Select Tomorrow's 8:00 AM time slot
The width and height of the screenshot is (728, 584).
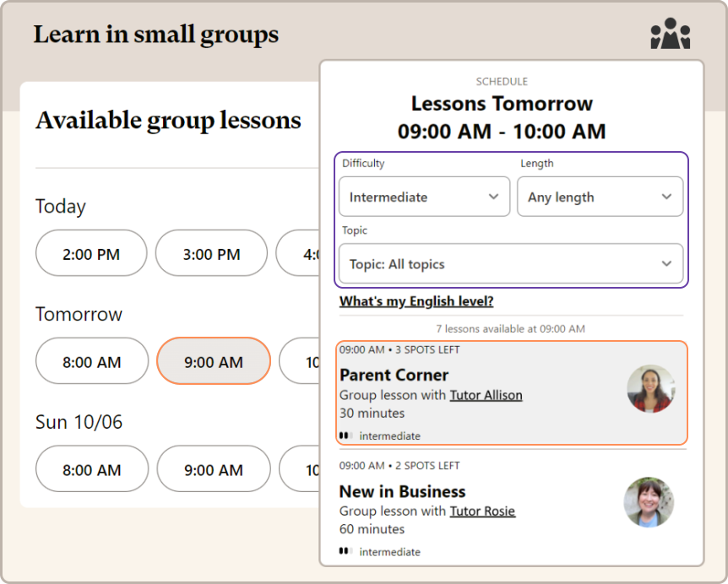[91, 361]
